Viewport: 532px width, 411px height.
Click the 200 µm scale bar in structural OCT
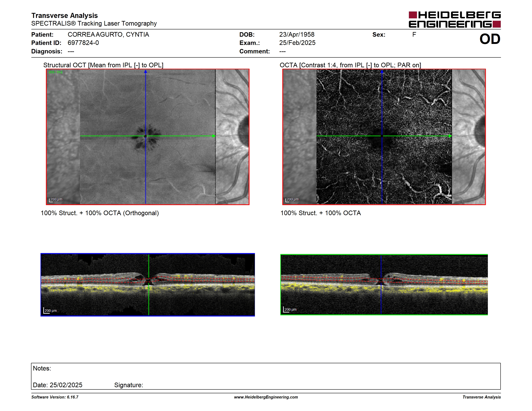pyautogui.click(x=56, y=200)
